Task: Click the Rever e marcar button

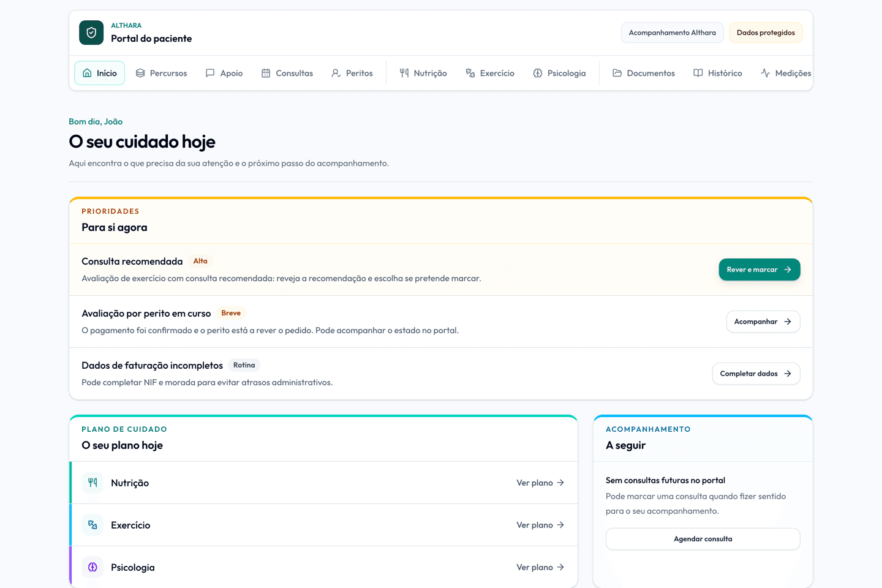Action: point(759,269)
